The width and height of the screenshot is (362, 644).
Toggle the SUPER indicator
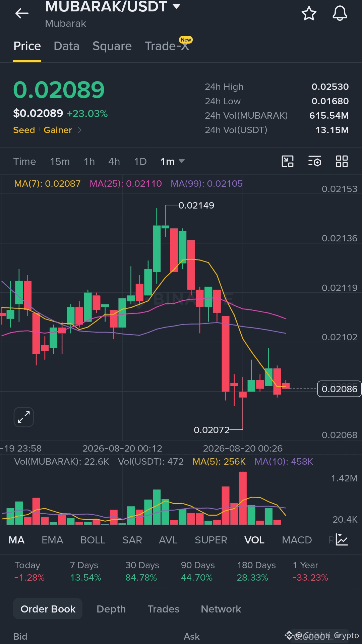click(x=211, y=540)
